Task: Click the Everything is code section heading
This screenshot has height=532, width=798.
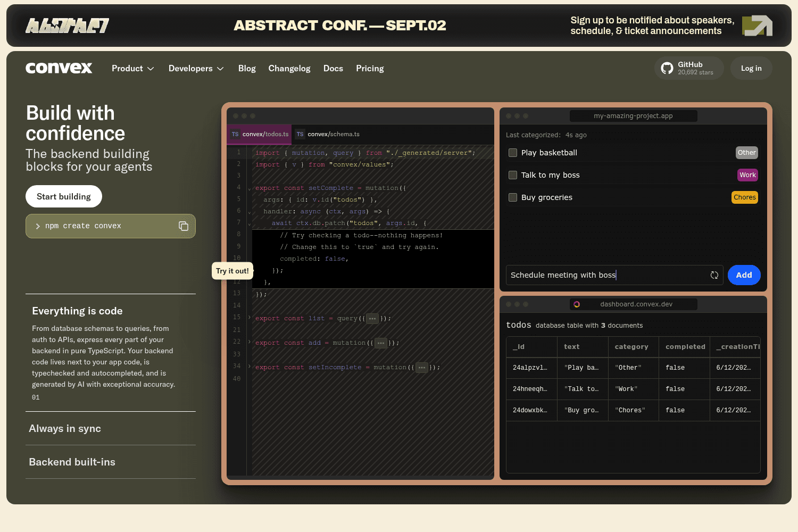Action: 77,311
